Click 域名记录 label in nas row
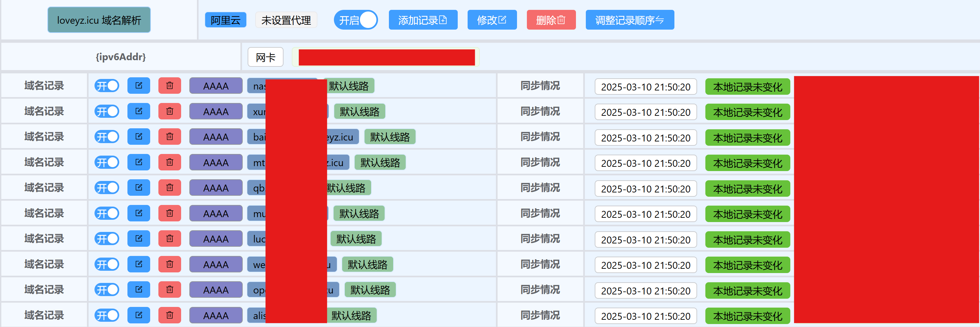The width and height of the screenshot is (980, 327). click(44, 86)
